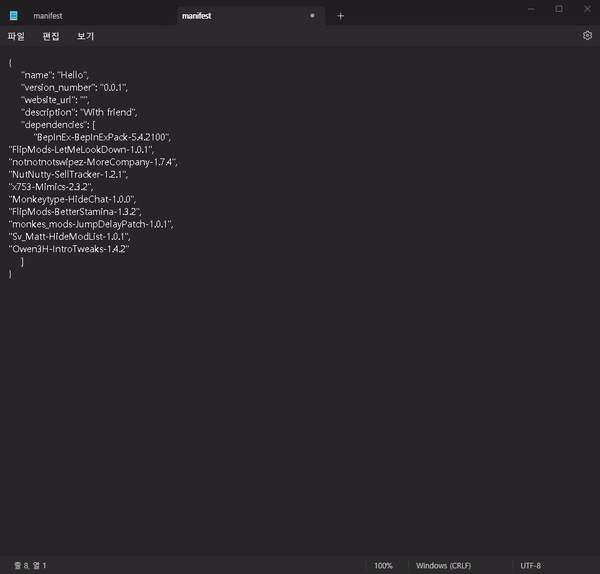The image size is (600, 574).
Task: Close the Notepad window
Action: pos(587,9)
